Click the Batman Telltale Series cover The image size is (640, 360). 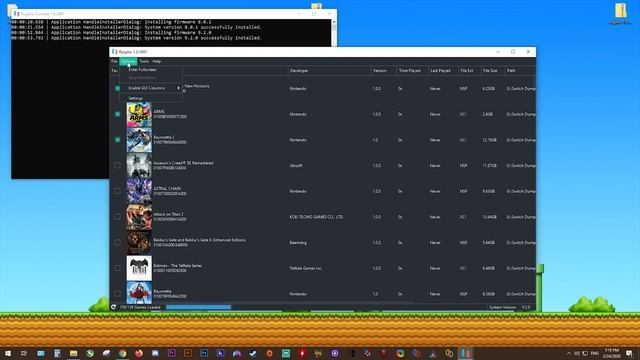[x=139, y=268]
